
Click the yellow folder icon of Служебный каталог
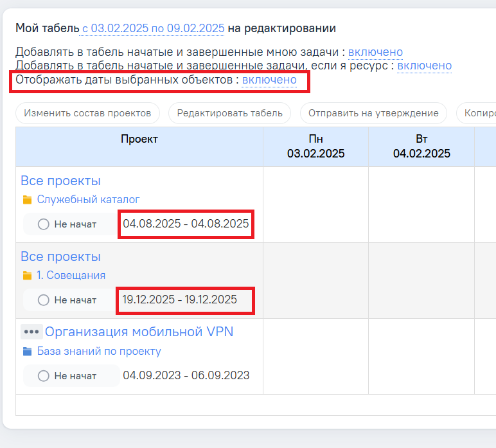point(27,200)
